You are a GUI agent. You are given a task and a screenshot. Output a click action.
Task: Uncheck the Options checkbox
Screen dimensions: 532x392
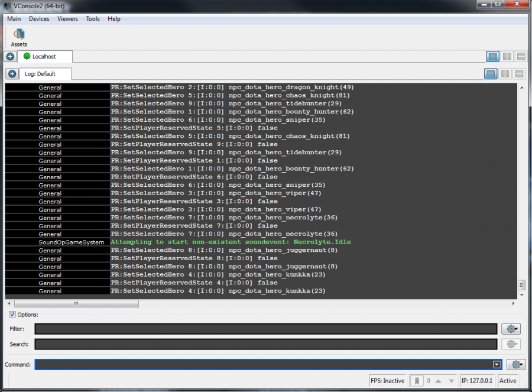12,315
